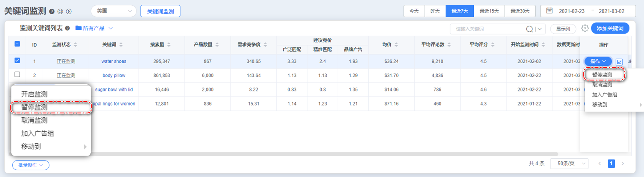This screenshot has width=644, height=177.
Task: Open the water shoes keyword link
Action: (x=114, y=61)
